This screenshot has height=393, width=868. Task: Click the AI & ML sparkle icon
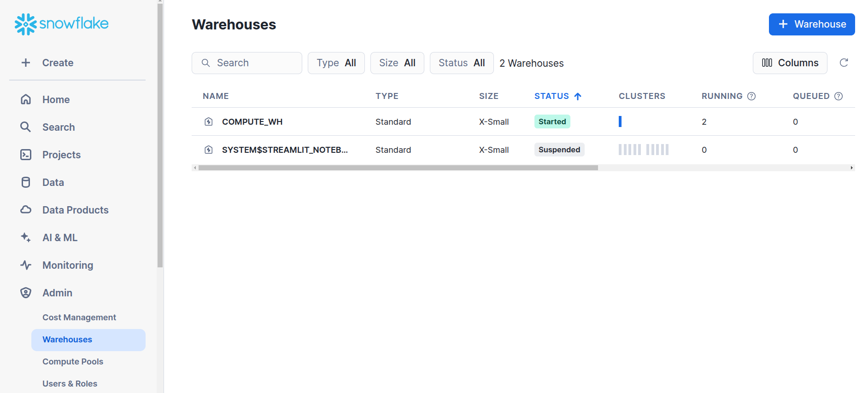tap(26, 237)
